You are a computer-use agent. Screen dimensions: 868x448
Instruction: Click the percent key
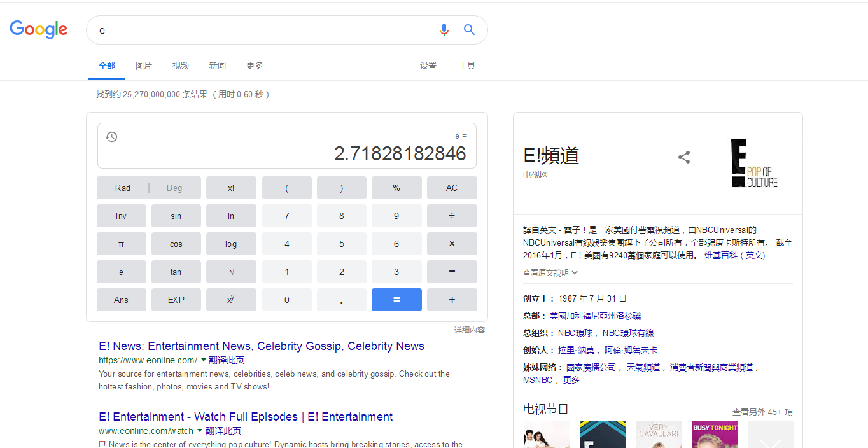click(x=396, y=188)
